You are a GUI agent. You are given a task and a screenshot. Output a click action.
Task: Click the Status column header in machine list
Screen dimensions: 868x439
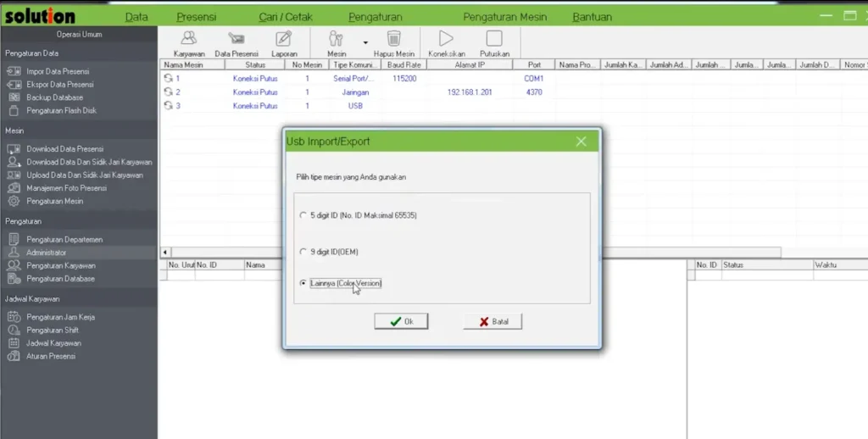(x=255, y=64)
